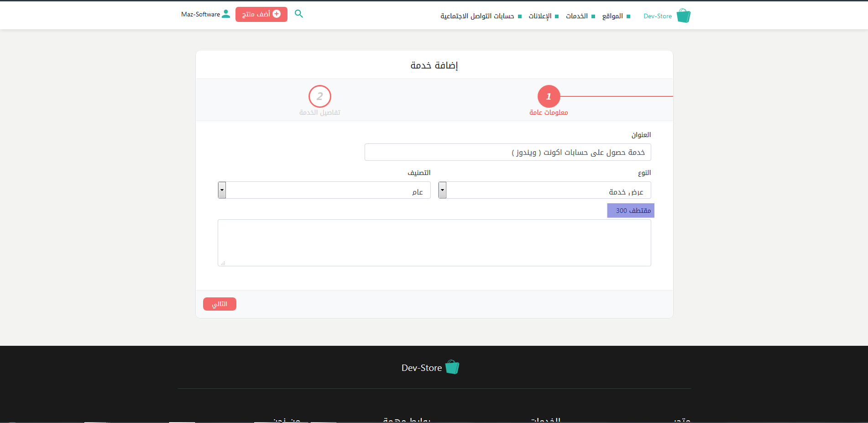
Task: Open the المواقع menu item
Action: (x=612, y=16)
